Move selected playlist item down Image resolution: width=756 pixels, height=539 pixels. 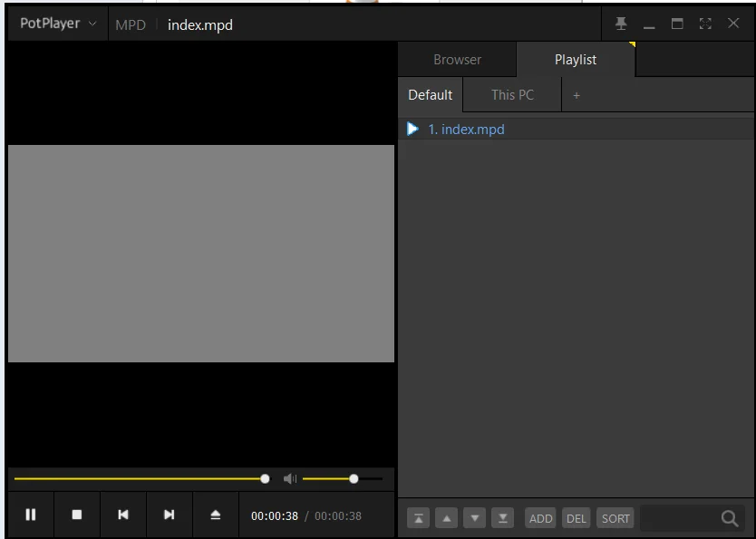(474, 518)
